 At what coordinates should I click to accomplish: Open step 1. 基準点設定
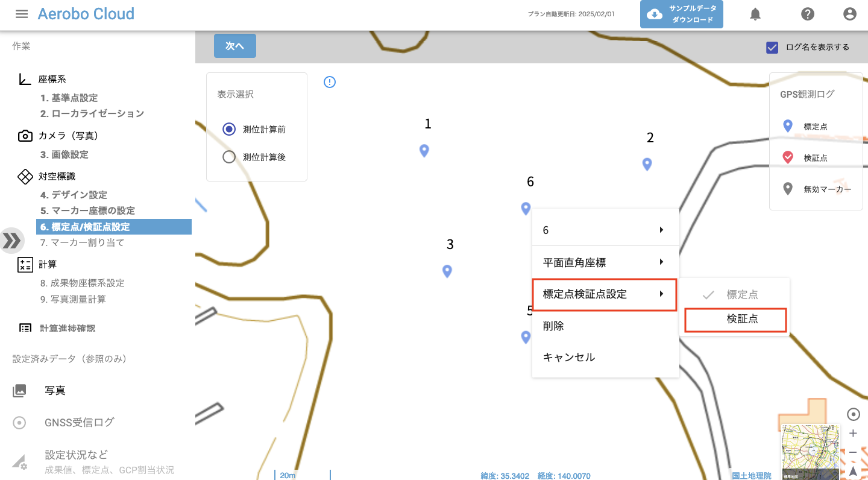69,98
